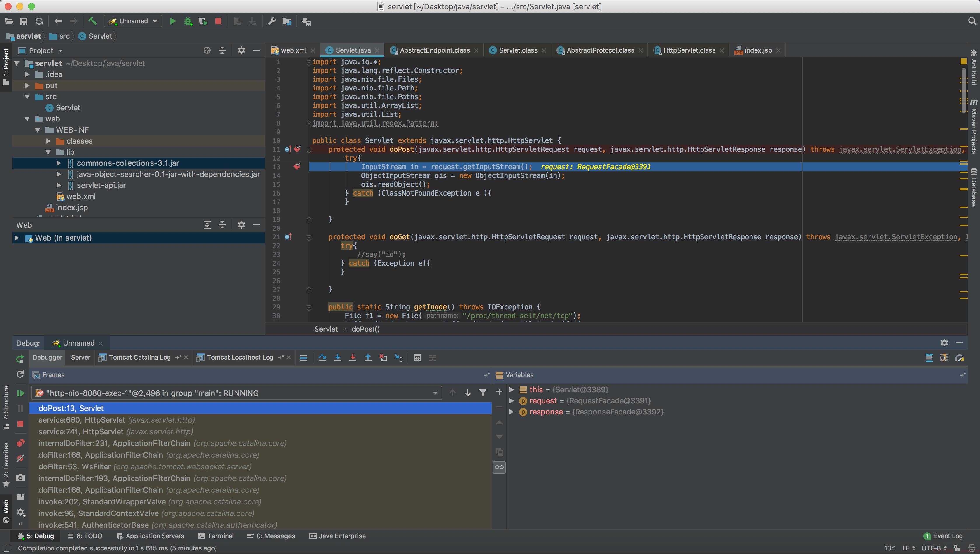The height and width of the screenshot is (554, 980).
Task: Click Step Over in debugger toolbar
Action: tap(322, 358)
